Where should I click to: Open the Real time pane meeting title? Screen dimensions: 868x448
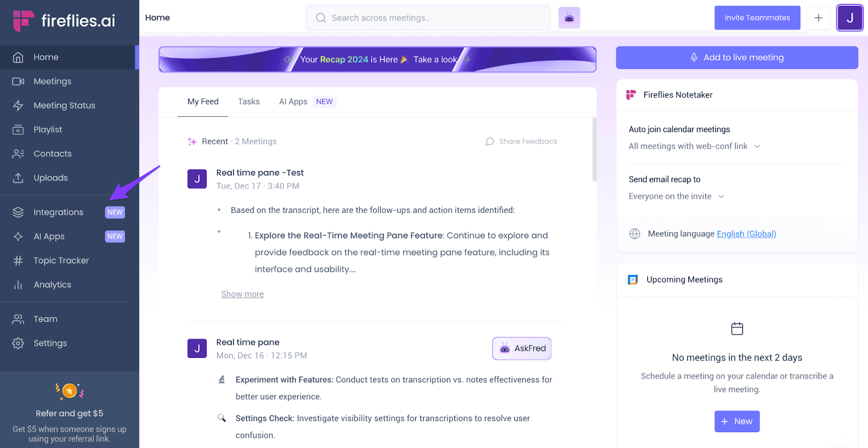pyautogui.click(x=248, y=342)
